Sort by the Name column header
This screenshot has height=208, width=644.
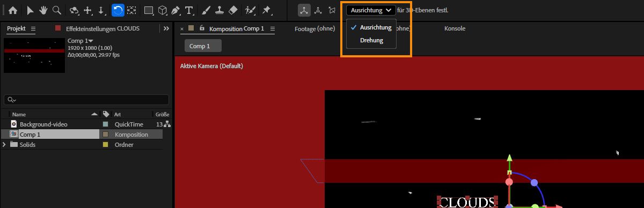[x=19, y=114]
